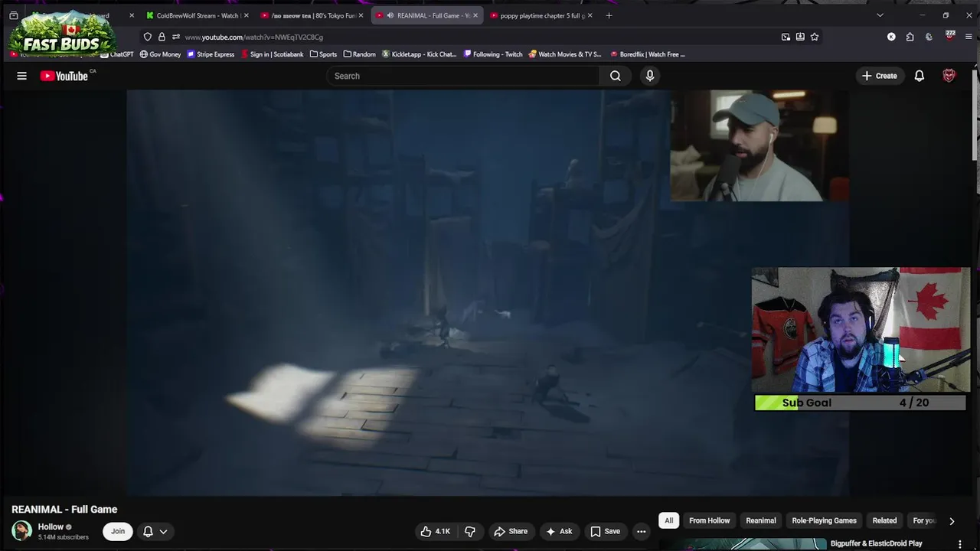980x551 pixels.
Task: Close the ColdBrewWolf Stream tab
Action: pos(246,15)
